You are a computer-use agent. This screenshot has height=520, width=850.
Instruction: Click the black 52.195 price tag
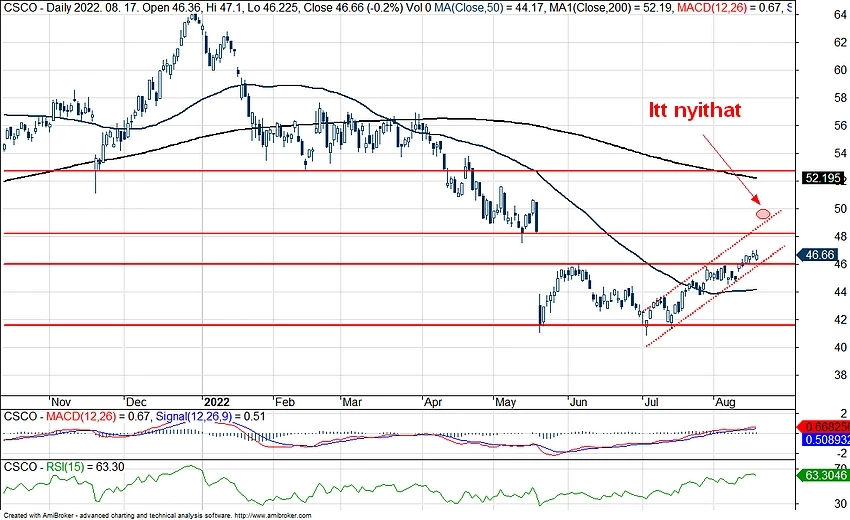coord(823,178)
